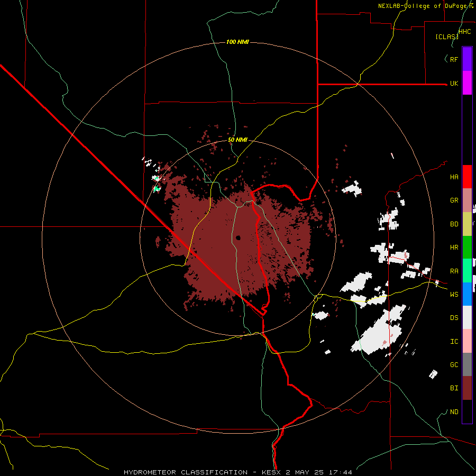Click the 100 NMI range ring label
This screenshot has width=476, height=476.
pos(237,42)
